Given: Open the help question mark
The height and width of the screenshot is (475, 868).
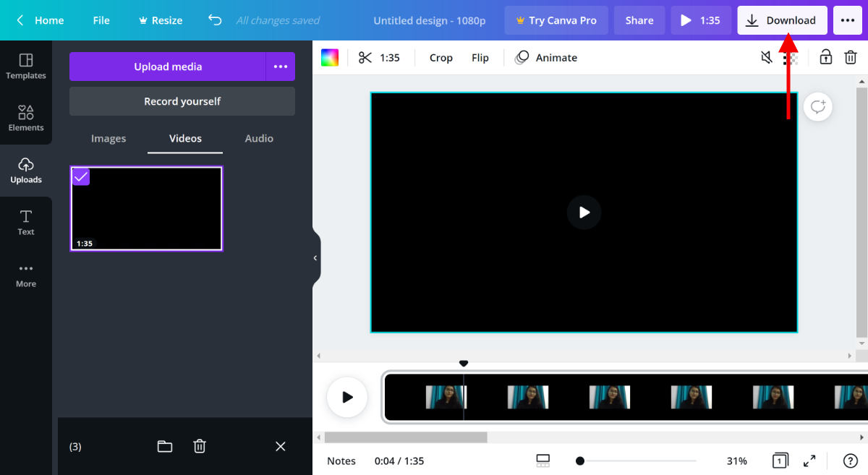Looking at the screenshot, I should tap(851, 461).
